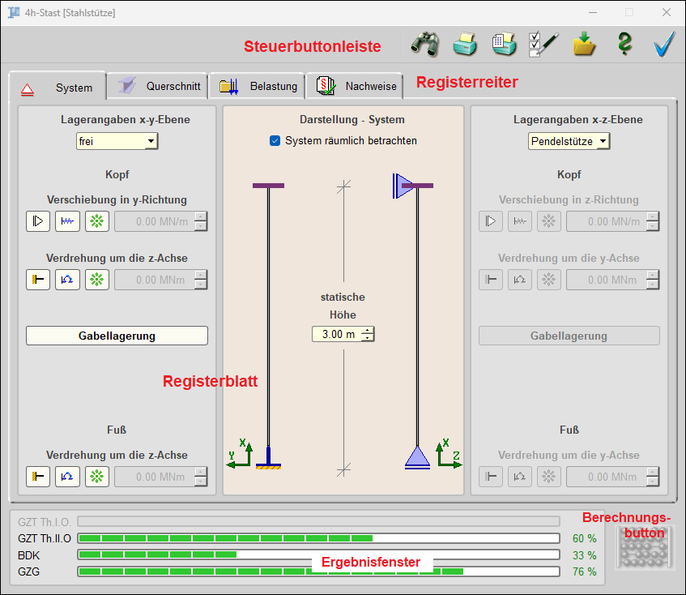Open the checklist with pen icon
Image resolution: width=686 pixels, height=595 pixels.
(x=543, y=44)
